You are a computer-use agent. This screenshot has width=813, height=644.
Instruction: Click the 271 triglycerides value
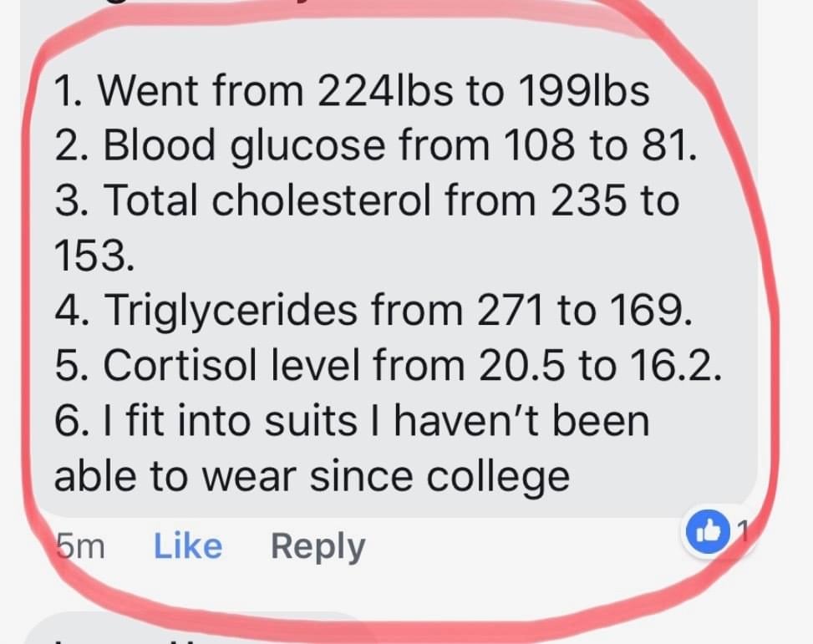pyautogui.click(x=511, y=311)
